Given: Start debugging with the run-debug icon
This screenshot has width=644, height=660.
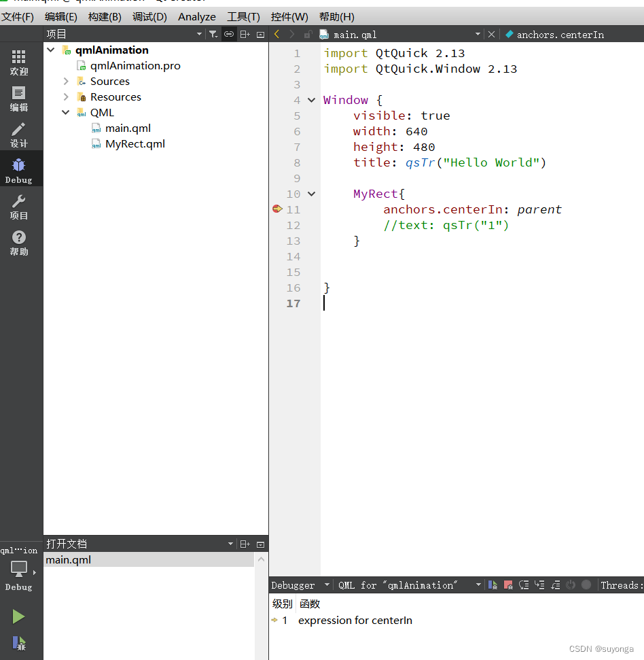Looking at the screenshot, I should pyautogui.click(x=18, y=643).
